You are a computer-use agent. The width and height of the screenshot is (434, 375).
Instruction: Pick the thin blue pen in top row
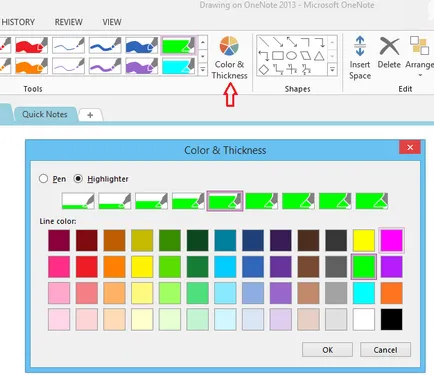[68, 45]
